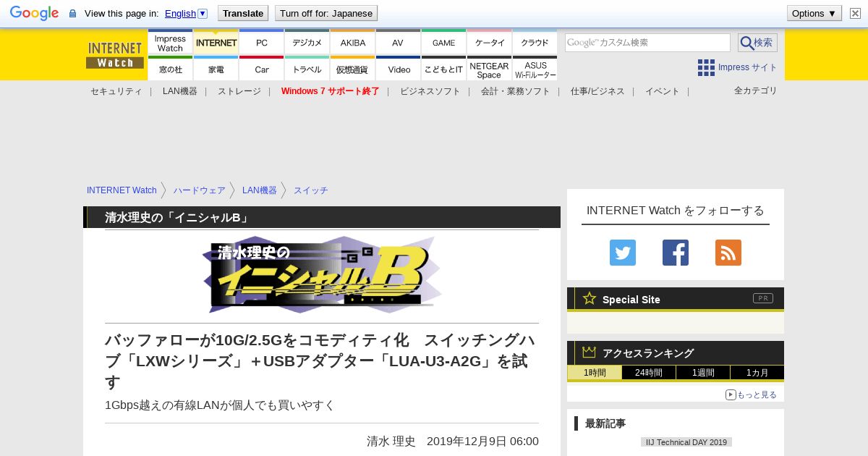Image resolution: width=868 pixels, height=456 pixels.
Task: Select the 1週間 ranking tab
Action: click(703, 373)
